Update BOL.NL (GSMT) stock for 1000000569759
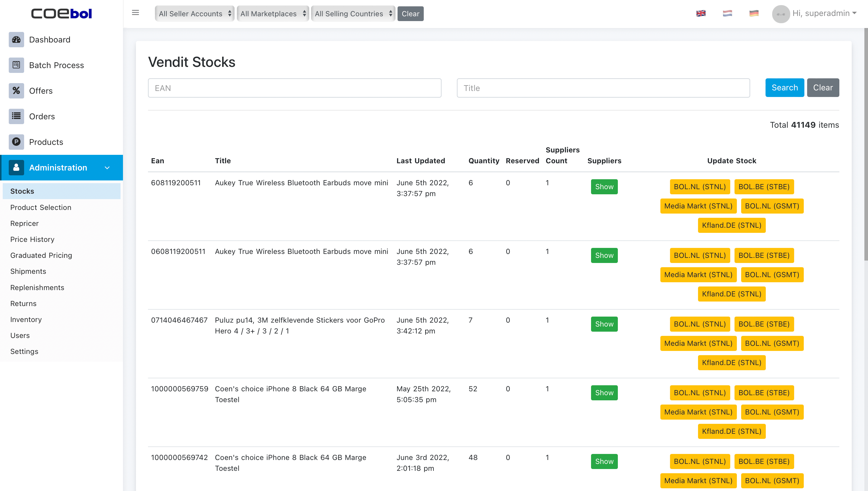 (772, 412)
